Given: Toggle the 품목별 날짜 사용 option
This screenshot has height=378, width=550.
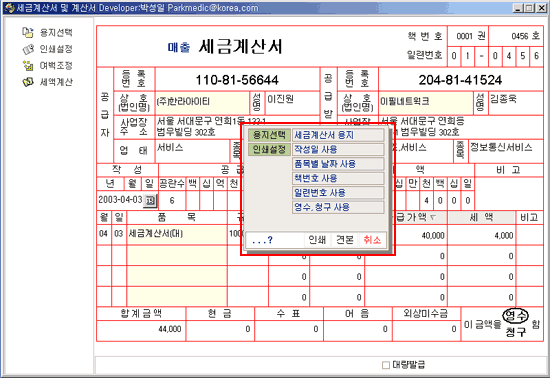Looking at the screenshot, I should [338, 164].
